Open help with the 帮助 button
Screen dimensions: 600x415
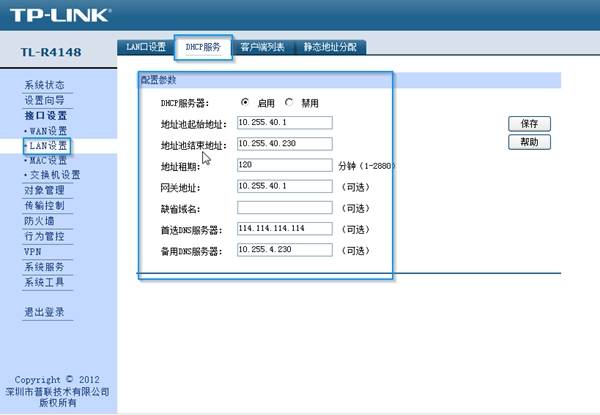530,142
